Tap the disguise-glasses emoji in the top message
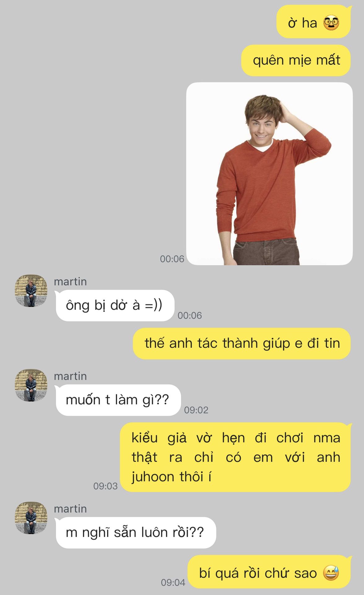Image resolution: width=364 pixels, height=595 pixels. click(331, 23)
